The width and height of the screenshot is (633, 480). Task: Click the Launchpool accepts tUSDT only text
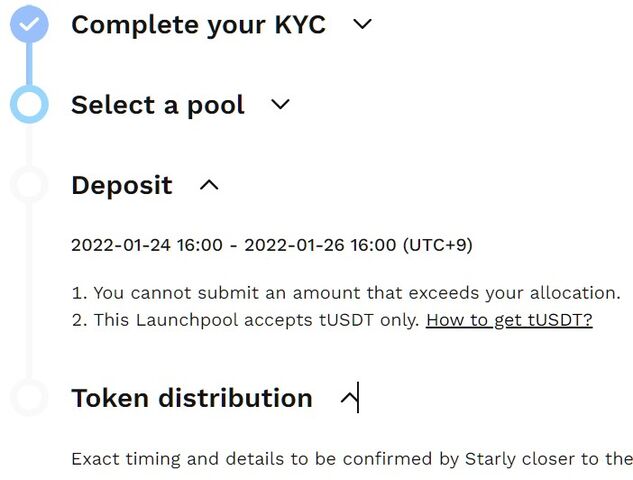[x=246, y=320]
